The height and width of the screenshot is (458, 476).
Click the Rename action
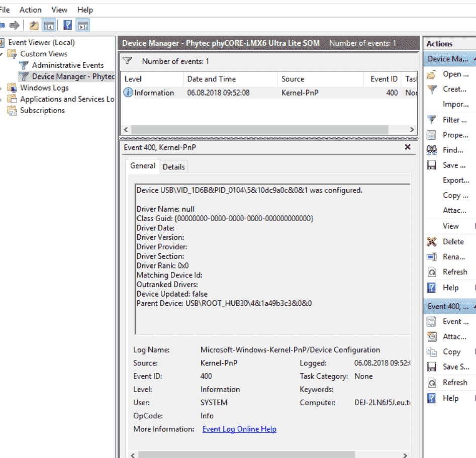446,257
